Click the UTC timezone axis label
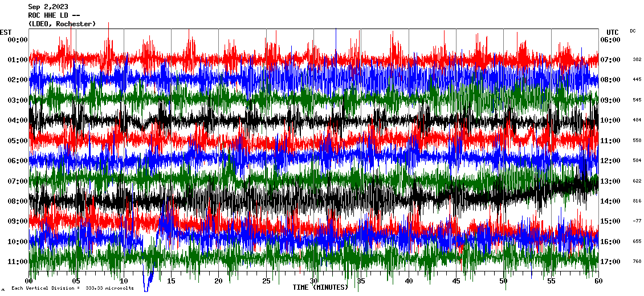Viewport: 644px width, 296px height. click(612, 32)
